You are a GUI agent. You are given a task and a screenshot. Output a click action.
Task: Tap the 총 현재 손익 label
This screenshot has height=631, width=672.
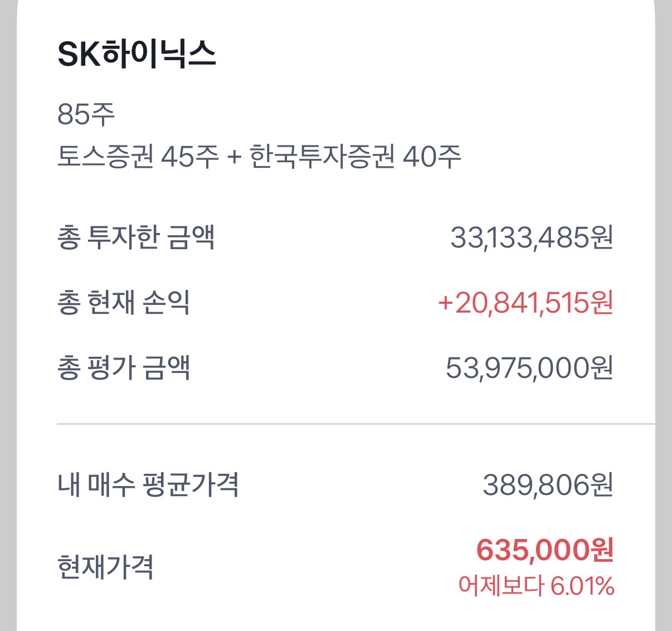[x=124, y=303]
